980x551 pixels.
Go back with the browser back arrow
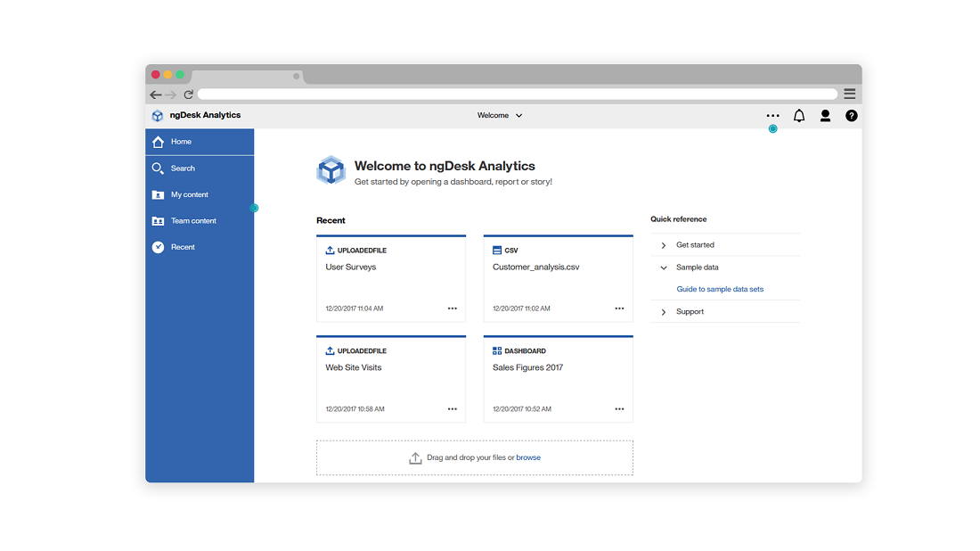point(156,95)
